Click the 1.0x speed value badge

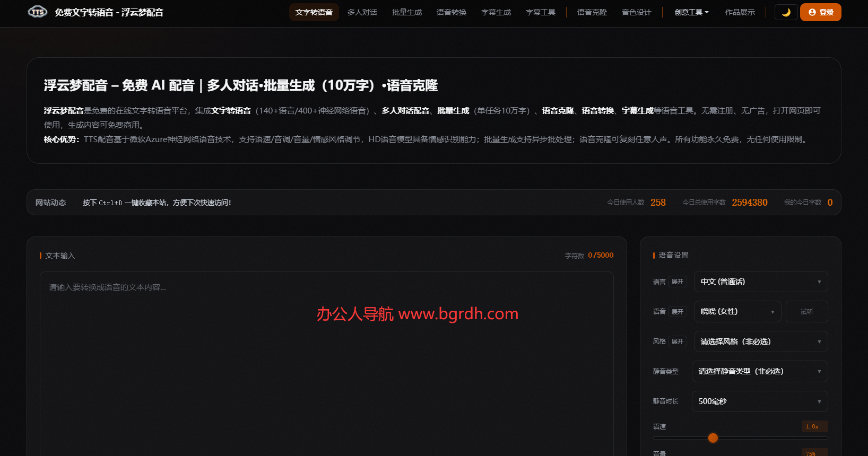point(814,426)
